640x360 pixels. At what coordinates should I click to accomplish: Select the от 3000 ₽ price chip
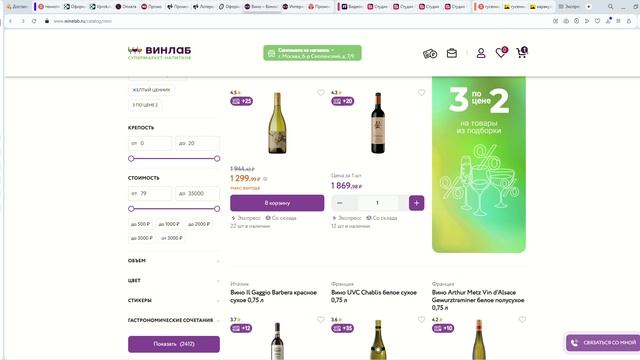pos(172,238)
